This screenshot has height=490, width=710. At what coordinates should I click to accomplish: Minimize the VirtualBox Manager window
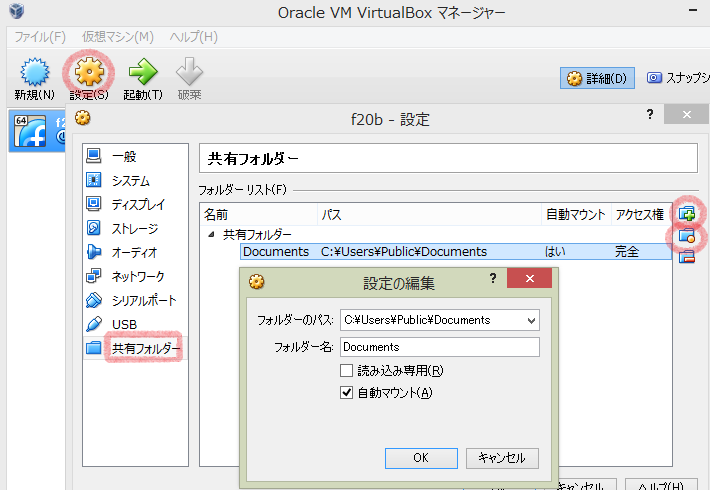coord(693,11)
